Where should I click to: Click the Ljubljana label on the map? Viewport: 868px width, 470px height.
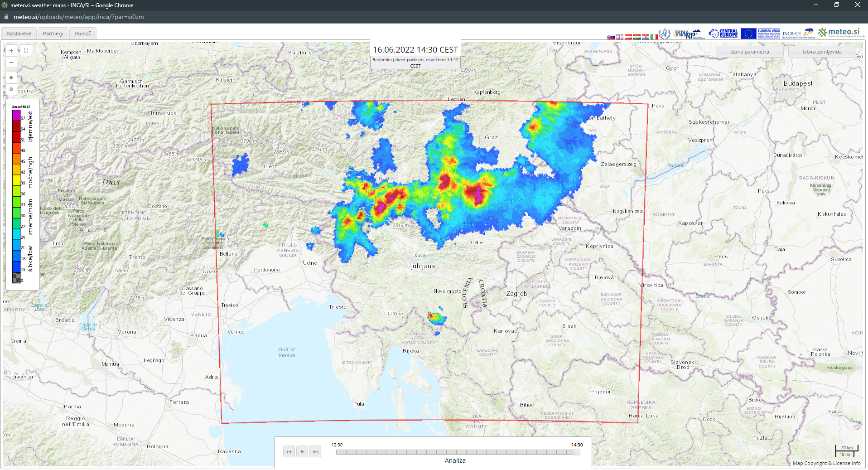click(421, 266)
